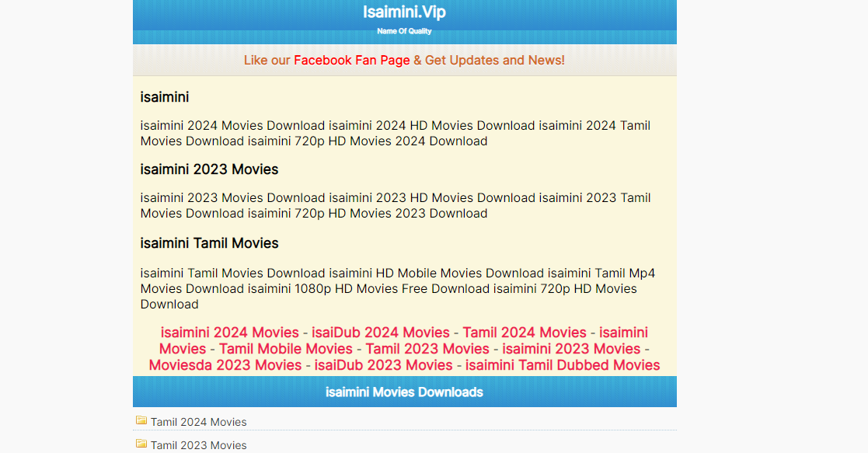868x453 pixels.
Task: Click the 'isaimini 2023 Movies Download' paragraph
Action: pos(396,205)
